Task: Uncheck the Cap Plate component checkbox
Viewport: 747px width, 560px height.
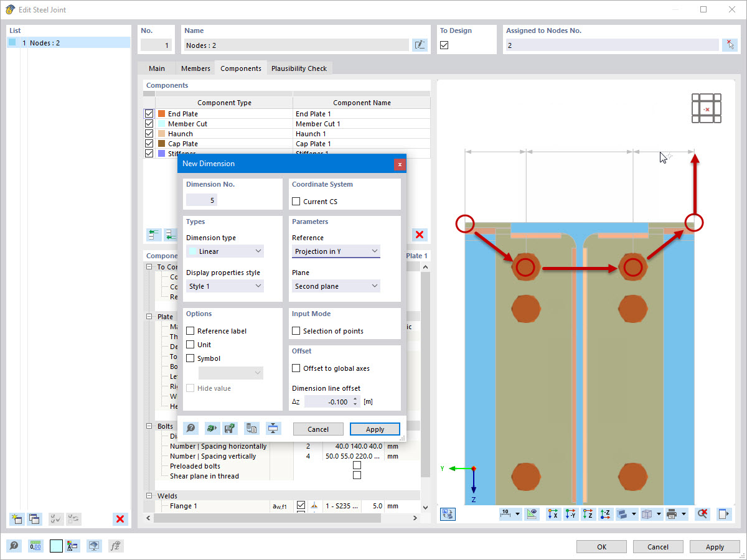Action: pyautogui.click(x=149, y=144)
